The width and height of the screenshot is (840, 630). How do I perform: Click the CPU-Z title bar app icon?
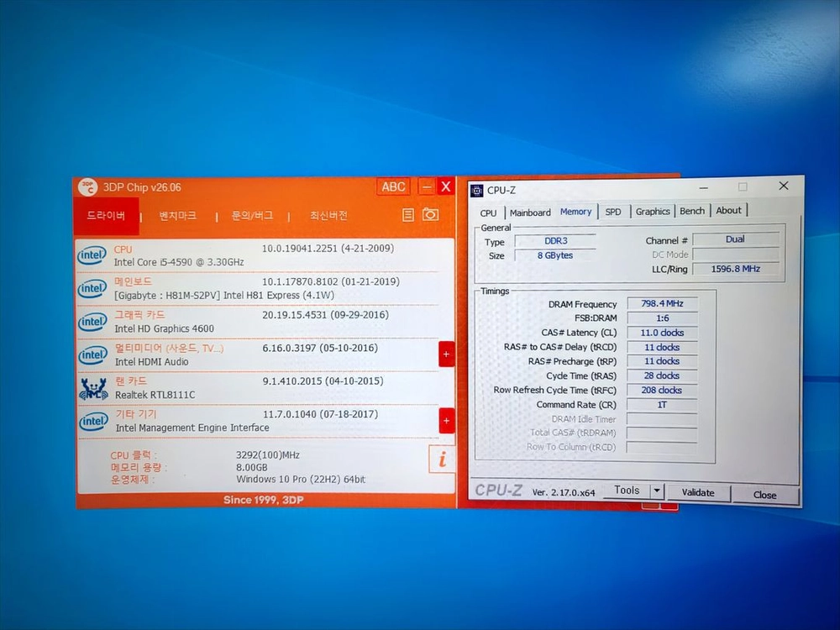tap(476, 190)
